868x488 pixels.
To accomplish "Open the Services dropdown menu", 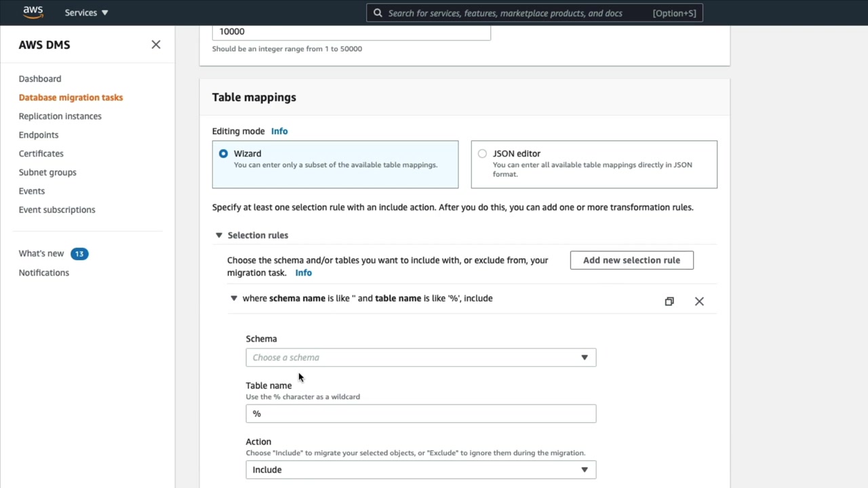I will click(86, 13).
